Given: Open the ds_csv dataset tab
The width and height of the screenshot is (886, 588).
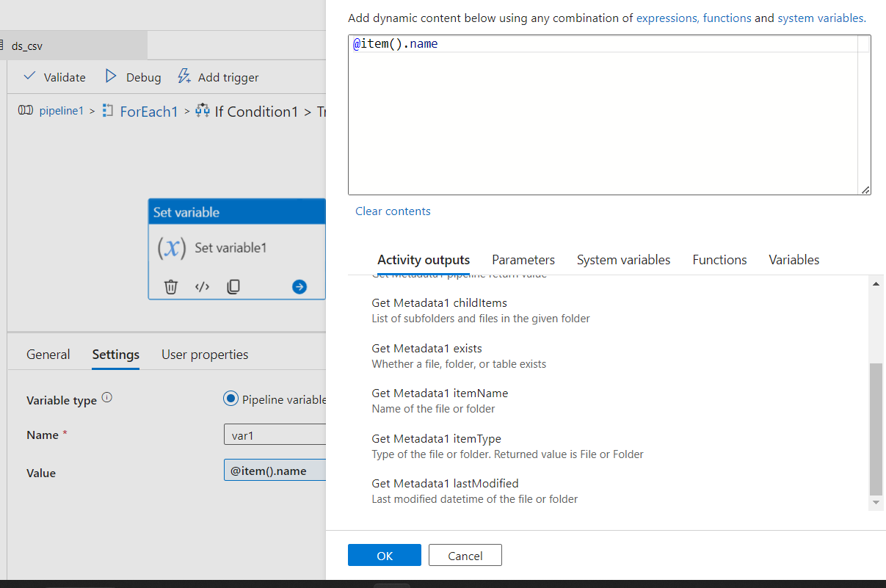Looking at the screenshot, I should tap(27, 45).
